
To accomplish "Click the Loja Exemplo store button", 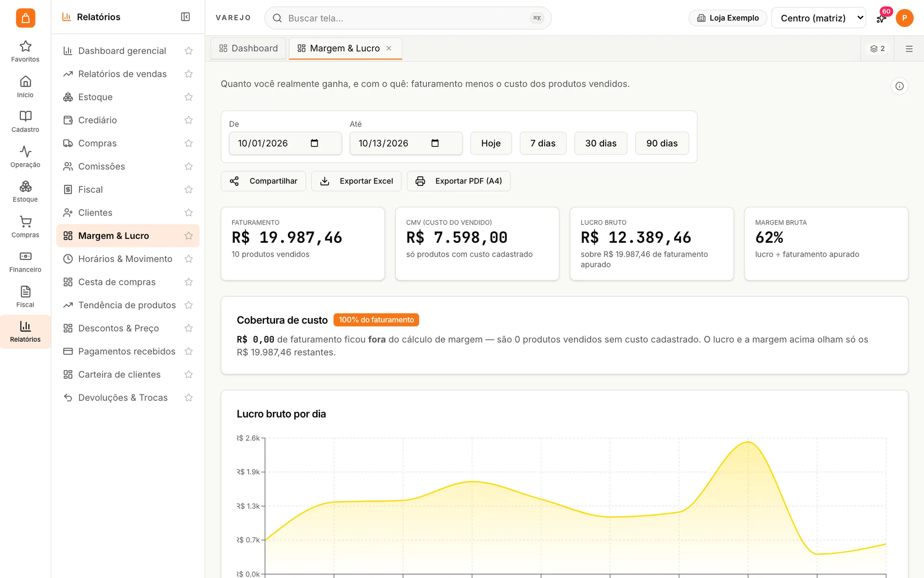I will click(728, 18).
